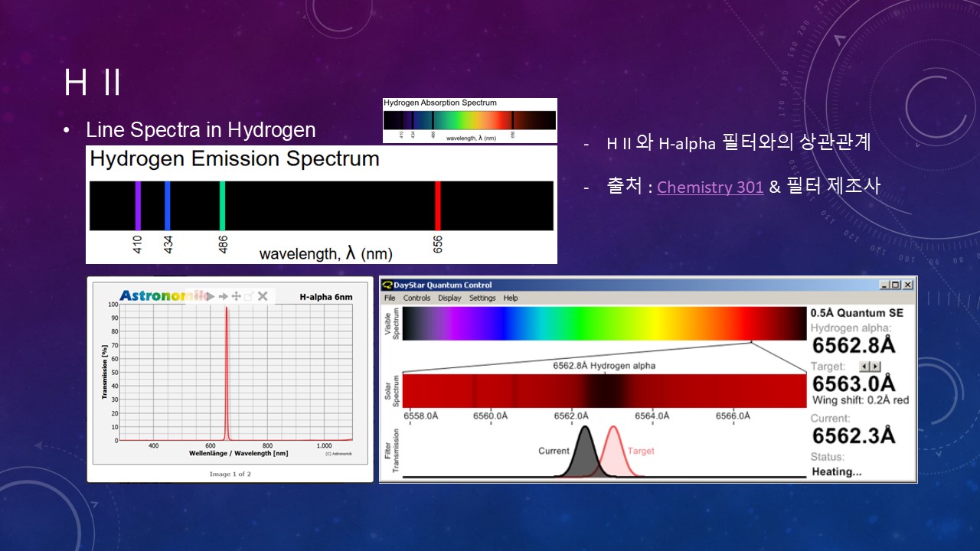Image resolution: width=980 pixels, height=551 pixels.
Task: Select the Hydrogen Emission Spectrum image
Action: point(322,204)
